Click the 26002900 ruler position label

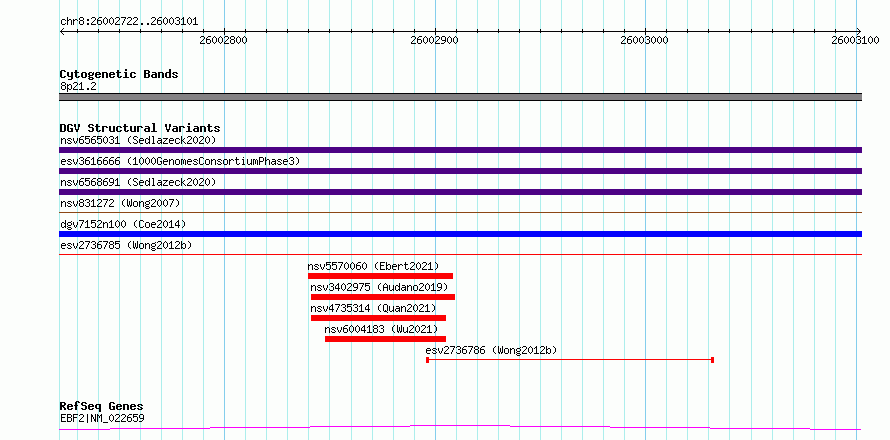435,40
